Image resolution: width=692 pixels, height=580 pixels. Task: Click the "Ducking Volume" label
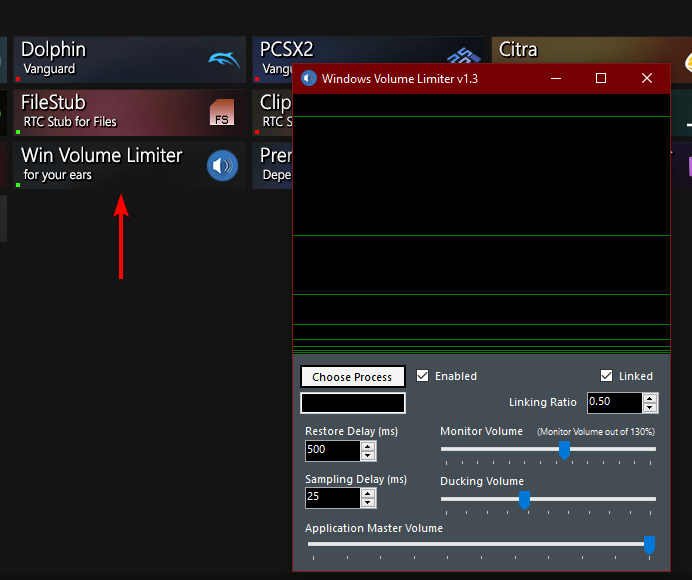(481, 481)
